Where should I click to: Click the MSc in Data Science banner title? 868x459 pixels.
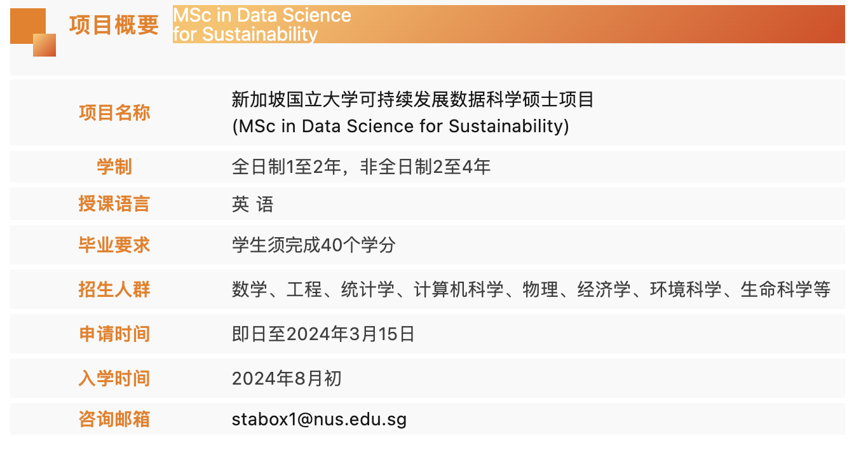click(262, 24)
